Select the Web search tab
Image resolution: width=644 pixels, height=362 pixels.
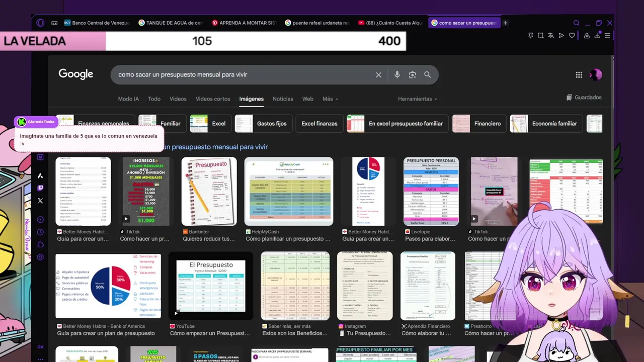click(x=308, y=99)
